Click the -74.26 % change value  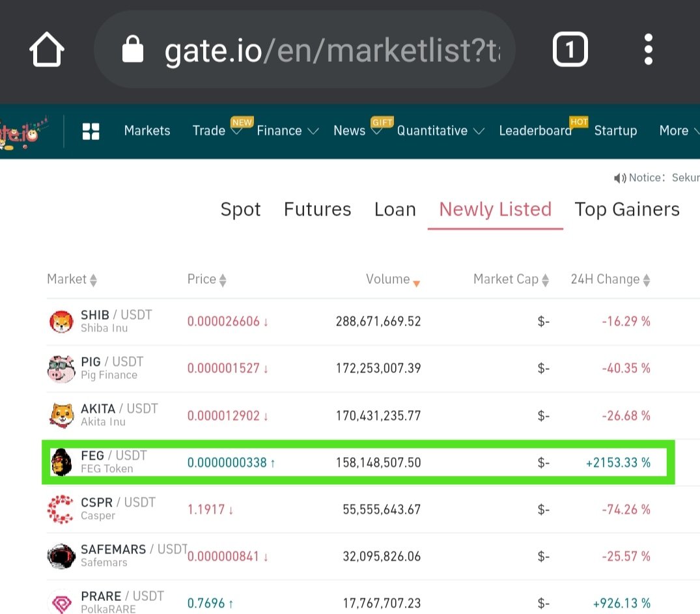point(626,510)
